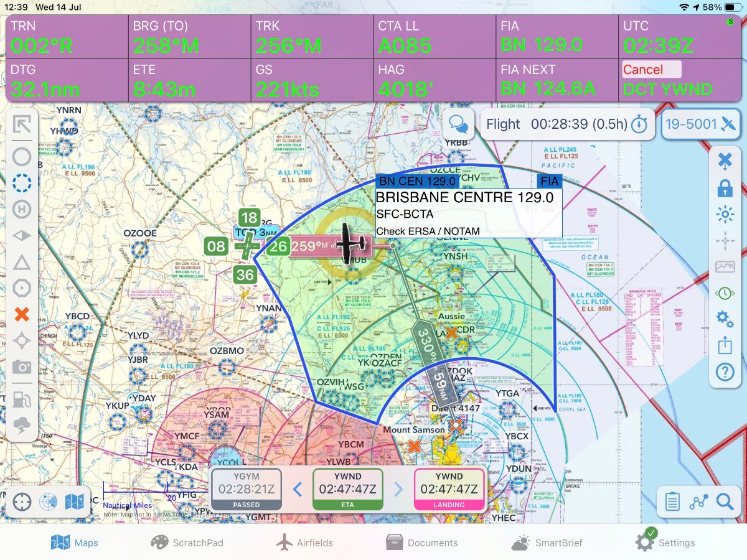The height and width of the screenshot is (560, 747).
Task: Tap the UTC 02:39Z field
Action: tap(680, 36)
